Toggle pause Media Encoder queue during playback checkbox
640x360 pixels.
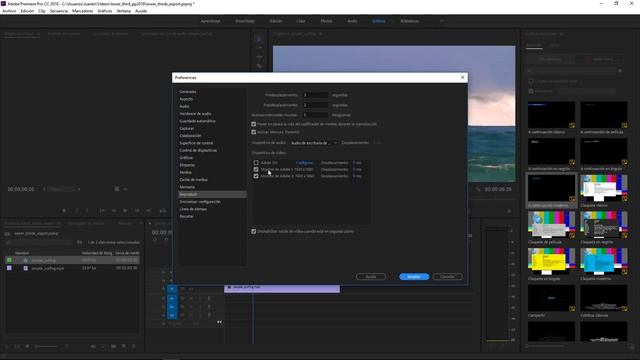253,124
